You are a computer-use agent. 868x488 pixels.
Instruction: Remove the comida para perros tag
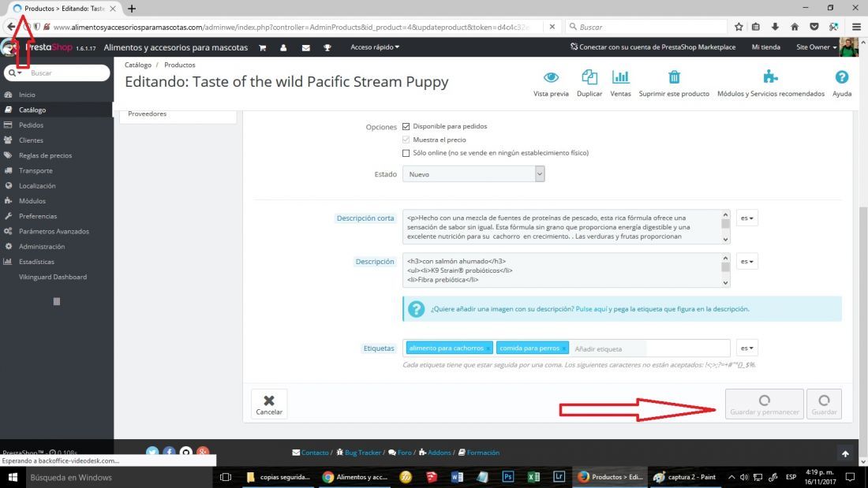point(564,348)
